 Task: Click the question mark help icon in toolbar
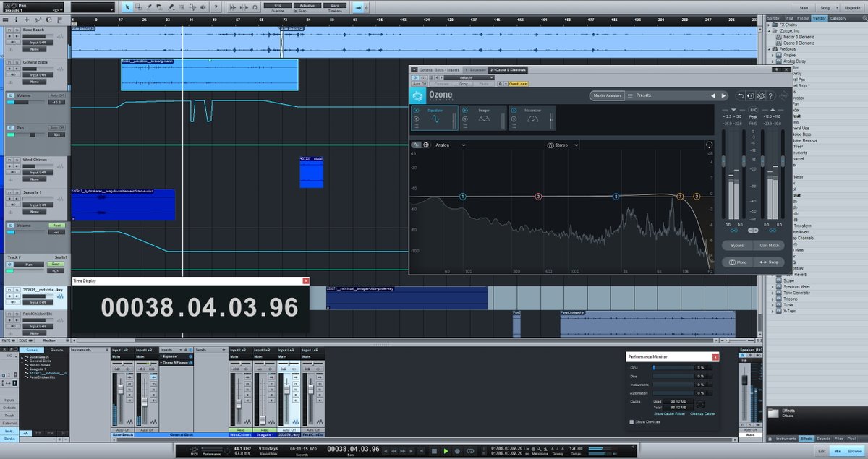pyautogui.click(x=216, y=7)
